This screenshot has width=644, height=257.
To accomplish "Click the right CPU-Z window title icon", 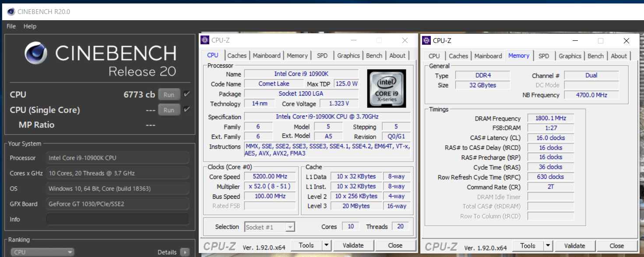I will (426, 41).
